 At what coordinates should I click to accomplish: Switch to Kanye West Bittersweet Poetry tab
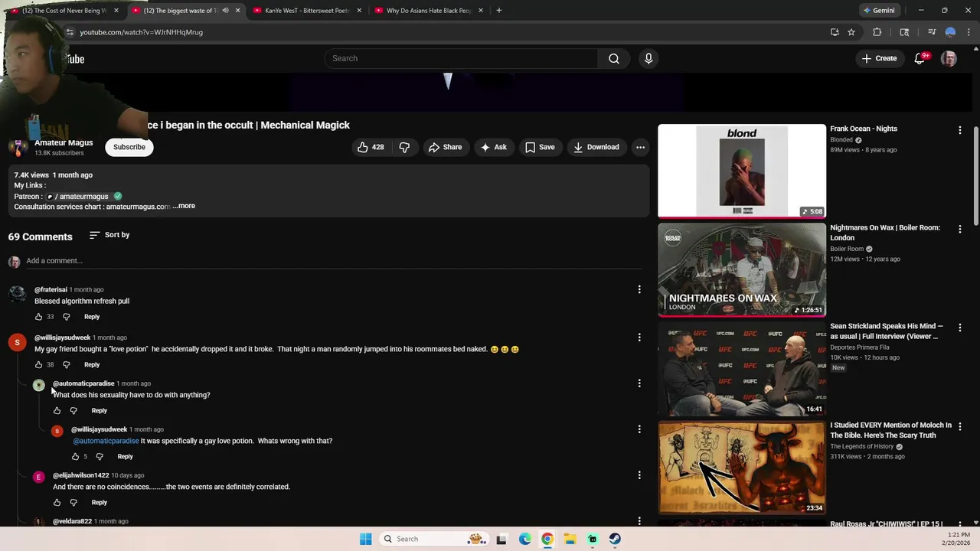(x=306, y=11)
